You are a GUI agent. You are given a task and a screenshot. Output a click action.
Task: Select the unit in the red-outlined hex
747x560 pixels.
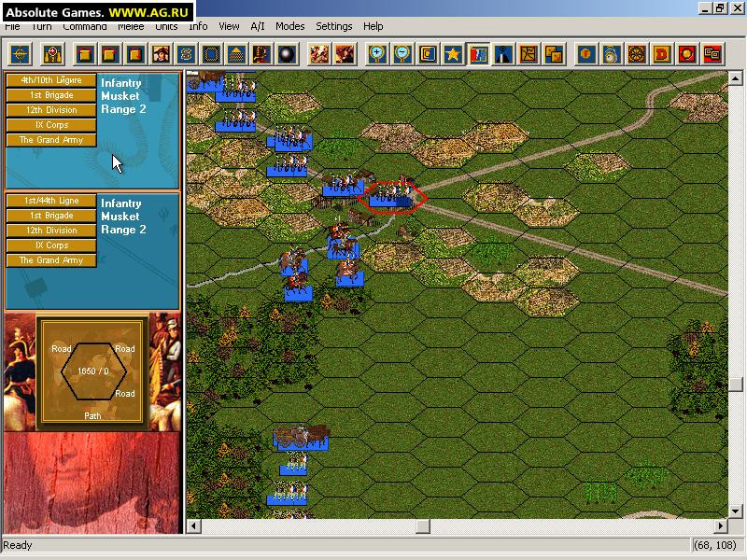[x=390, y=197]
